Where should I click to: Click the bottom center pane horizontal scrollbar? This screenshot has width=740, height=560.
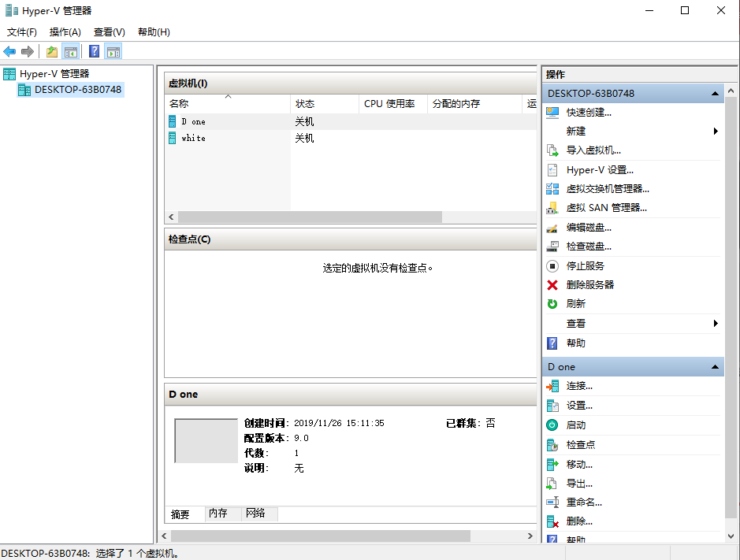(321, 536)
